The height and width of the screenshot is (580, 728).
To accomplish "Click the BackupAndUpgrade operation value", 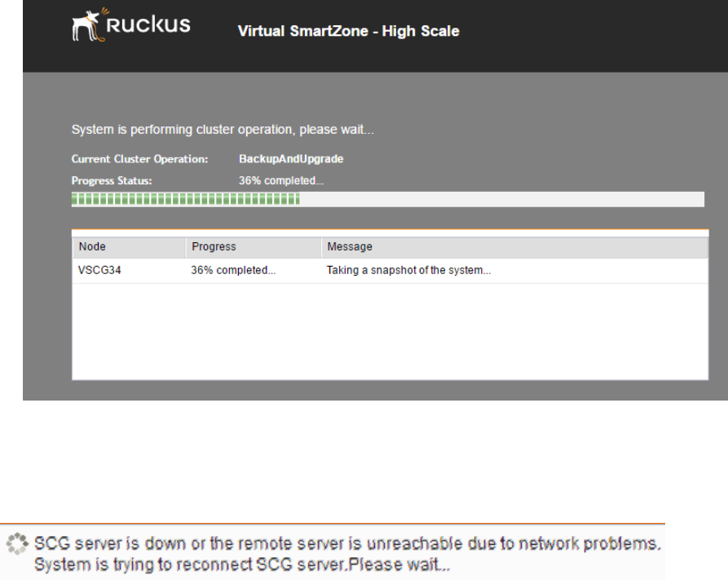I will (291, 159).
